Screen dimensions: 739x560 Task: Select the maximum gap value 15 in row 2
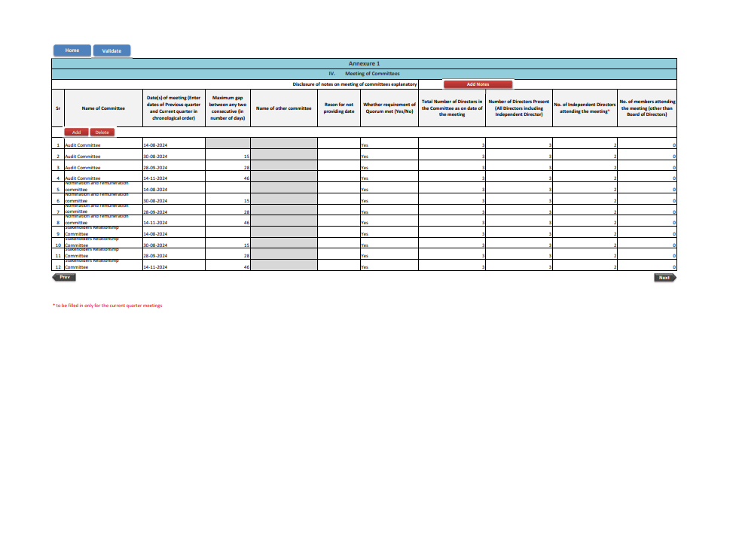pyautogui.click(x=228, y=155)
